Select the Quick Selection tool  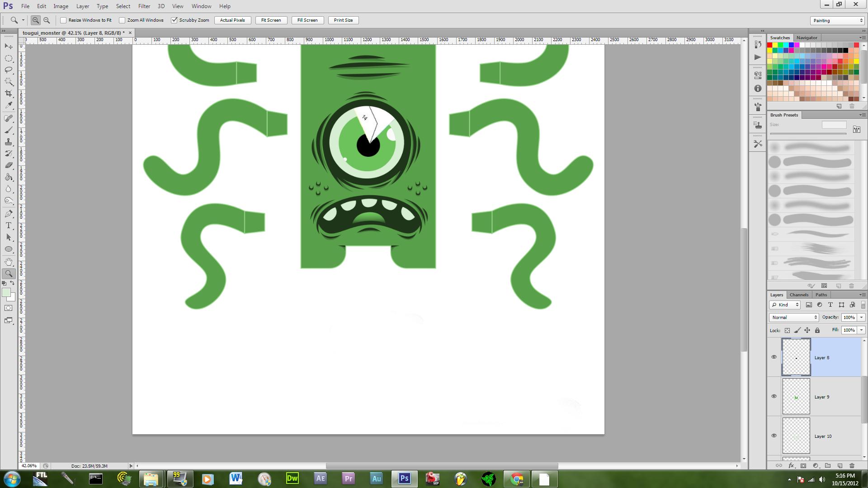pos(9,82)
